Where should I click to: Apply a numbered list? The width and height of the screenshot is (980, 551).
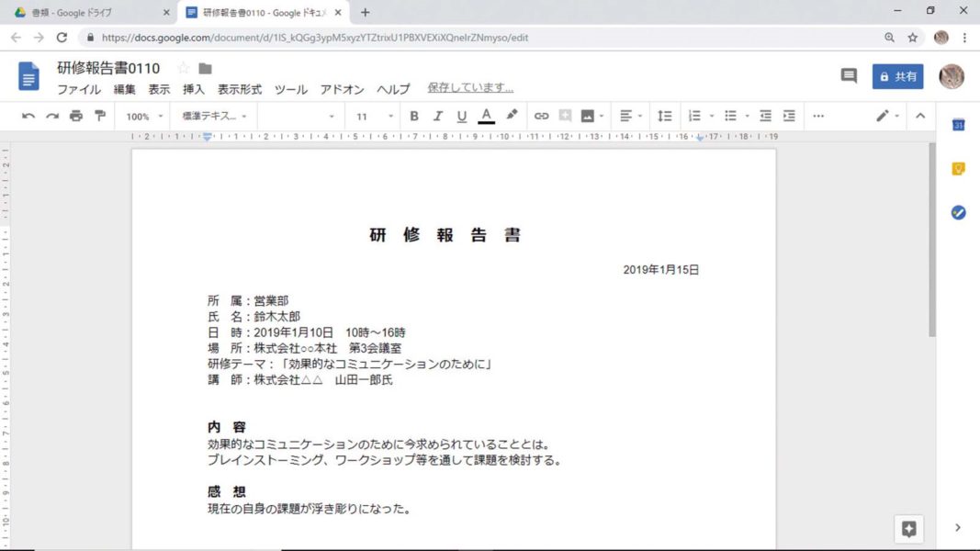(x=694, y=117)
